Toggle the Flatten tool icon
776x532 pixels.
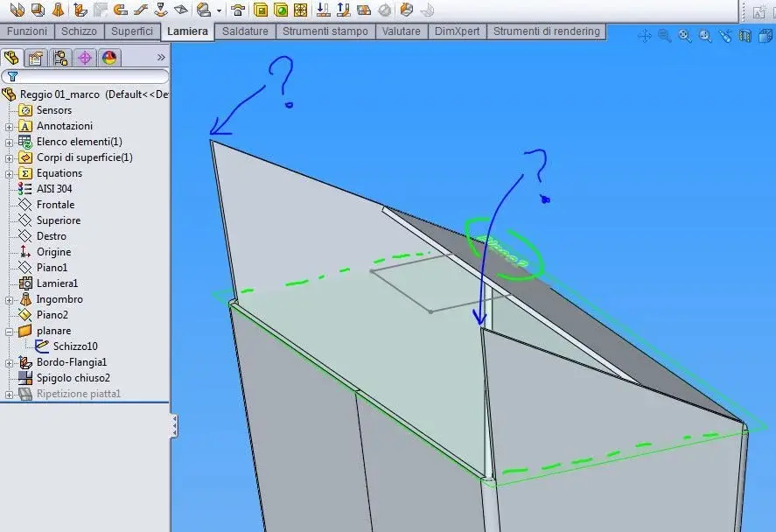[364, 10]
